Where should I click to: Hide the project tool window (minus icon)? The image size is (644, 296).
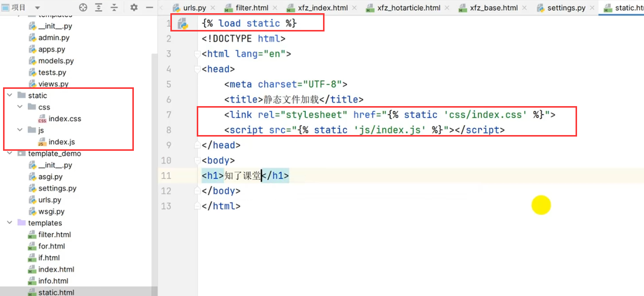point(149,8)
